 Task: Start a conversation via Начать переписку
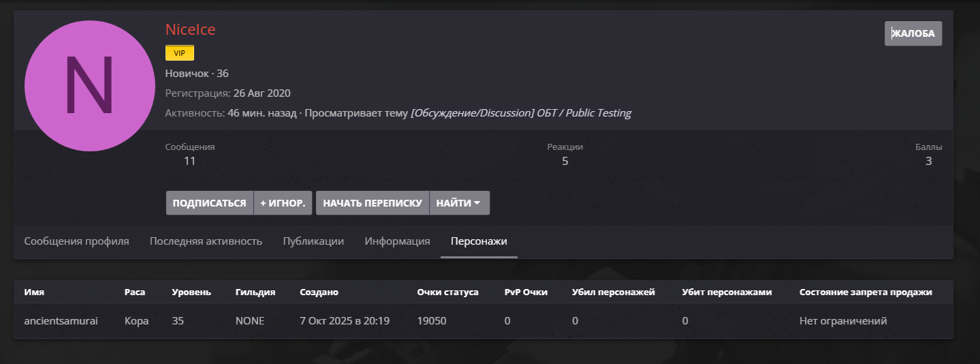click(373, 203)
